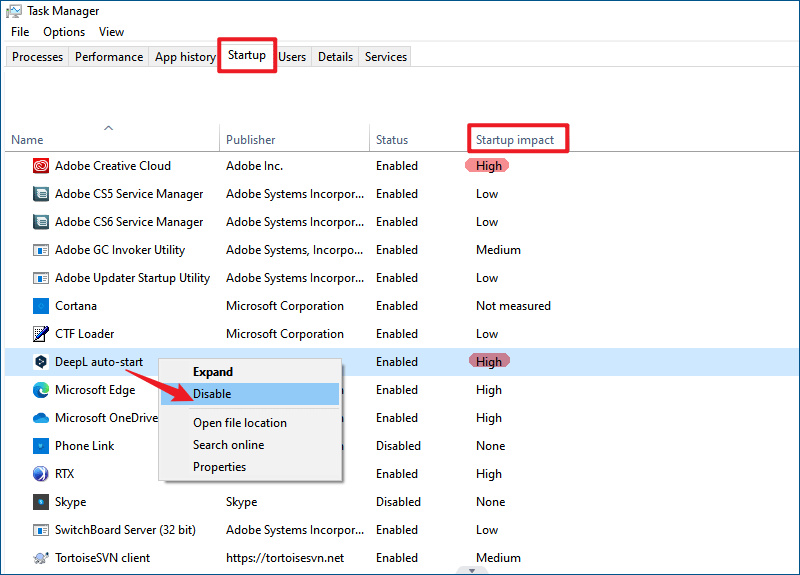Click the Adobe Updater Startup Utility icon
Image resolution: width=800 pixels, height=575 pixels.
41,278
